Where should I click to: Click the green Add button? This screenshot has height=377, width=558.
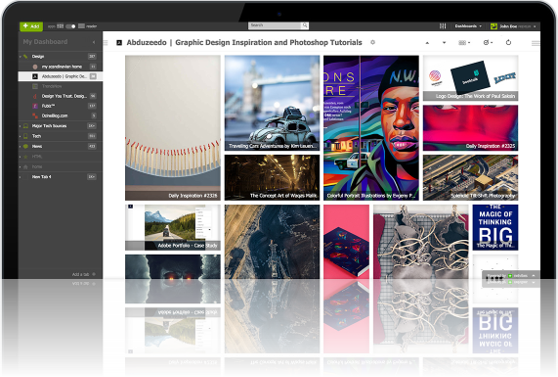31,26
